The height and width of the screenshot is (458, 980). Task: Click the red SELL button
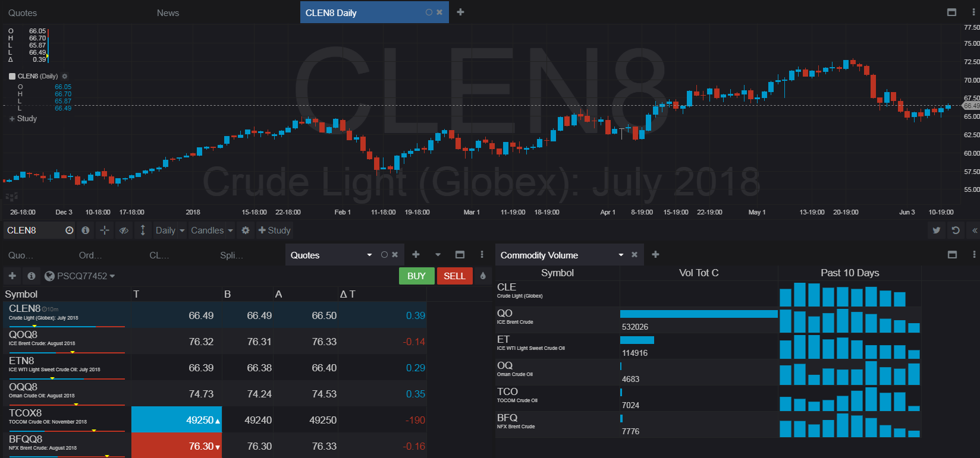pos(454,276)
